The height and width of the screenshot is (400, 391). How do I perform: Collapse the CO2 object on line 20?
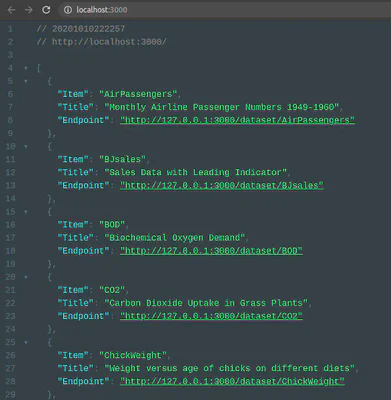click(x=26, y=277)
